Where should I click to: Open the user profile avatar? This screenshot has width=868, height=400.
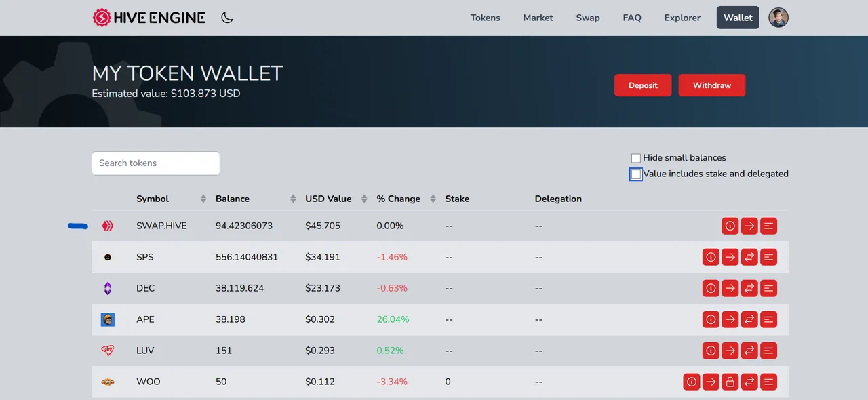[x=778, y=18]
